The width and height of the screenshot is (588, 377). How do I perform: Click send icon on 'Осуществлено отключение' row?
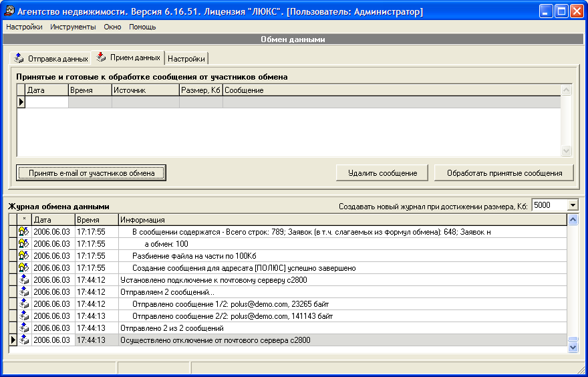(x=24, y=340)
